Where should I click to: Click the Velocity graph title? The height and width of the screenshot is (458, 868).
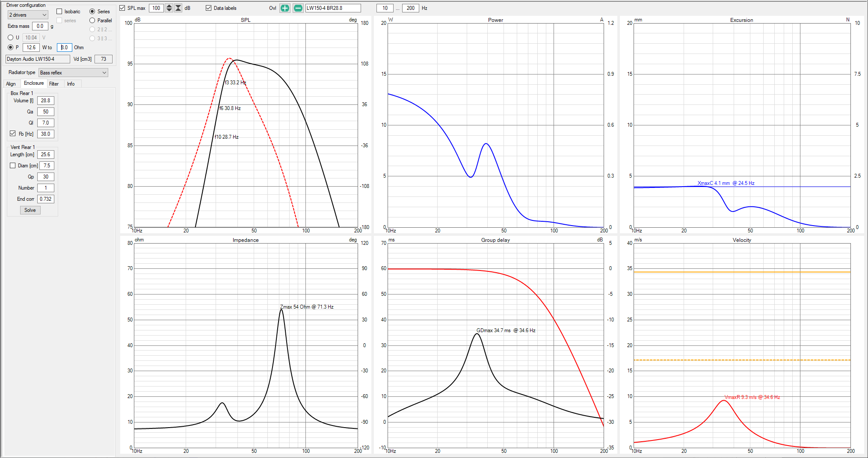(742, 240)
